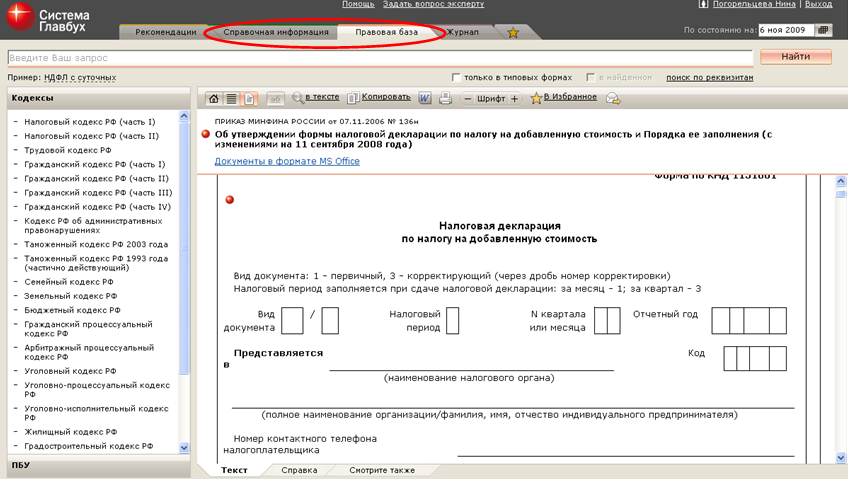The height and width of the screenshot is (479, 848).
Task: Click the red marker above the declaration form
Action: click(230, 199)
